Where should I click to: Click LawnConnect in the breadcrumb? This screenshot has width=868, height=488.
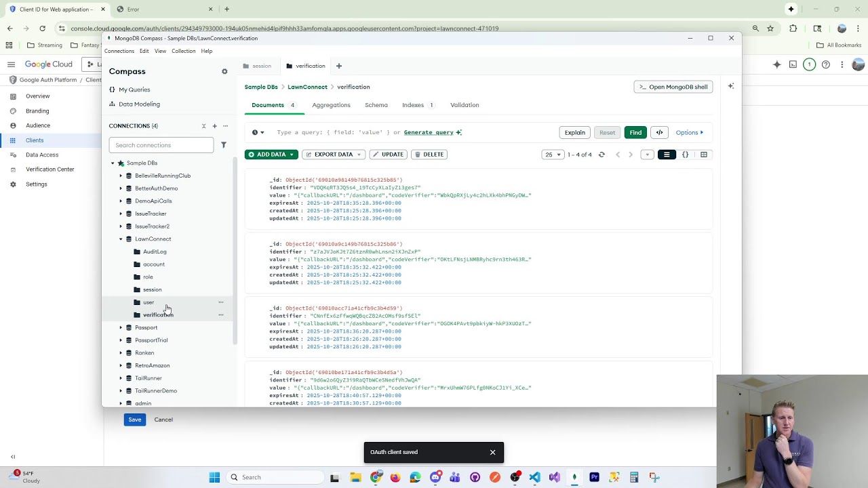pyautogui.click(x=307, y=87)
